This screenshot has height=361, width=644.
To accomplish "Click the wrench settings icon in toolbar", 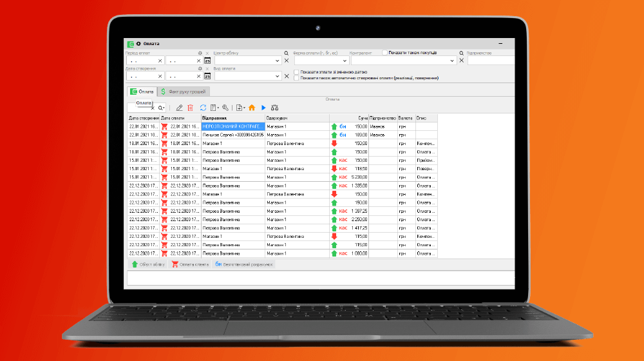I will 225,108.
